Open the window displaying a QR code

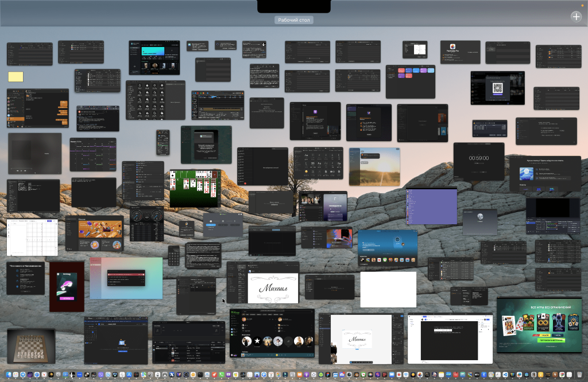[x=497, y=88]
